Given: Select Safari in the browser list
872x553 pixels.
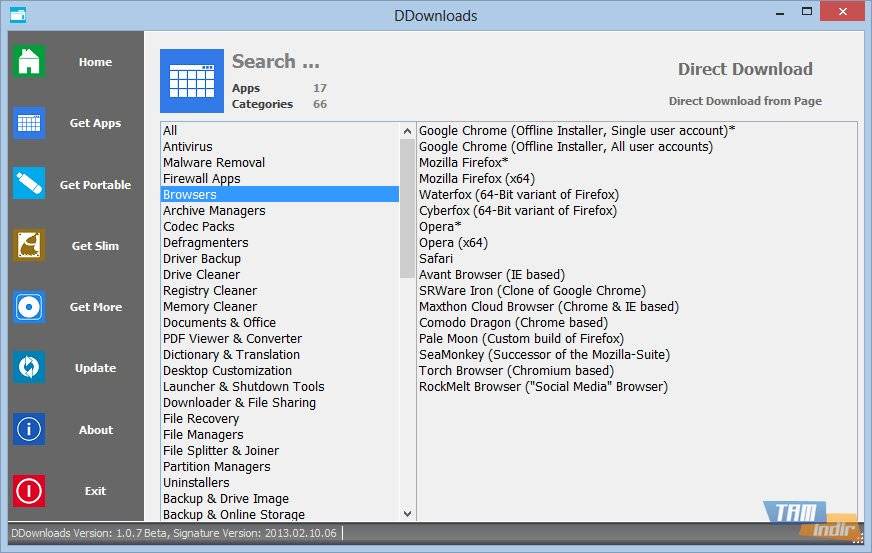Looking at the screenshot, I should click(436, 259).
